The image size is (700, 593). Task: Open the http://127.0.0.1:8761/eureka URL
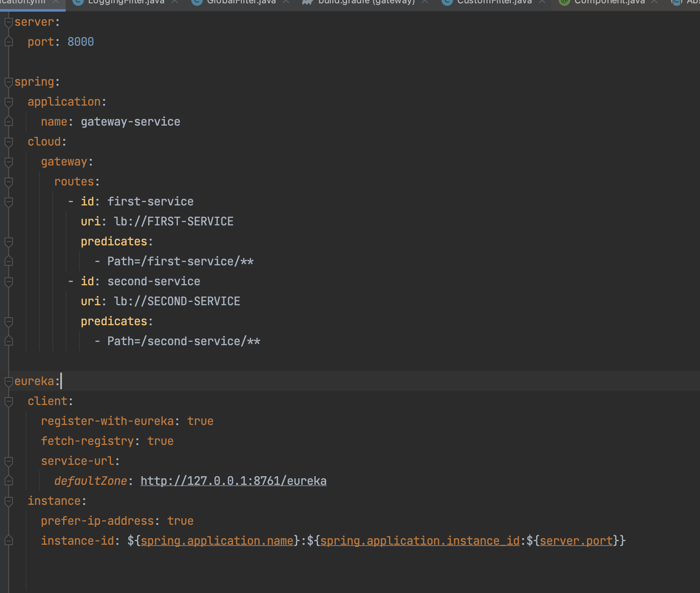[234, 481]
